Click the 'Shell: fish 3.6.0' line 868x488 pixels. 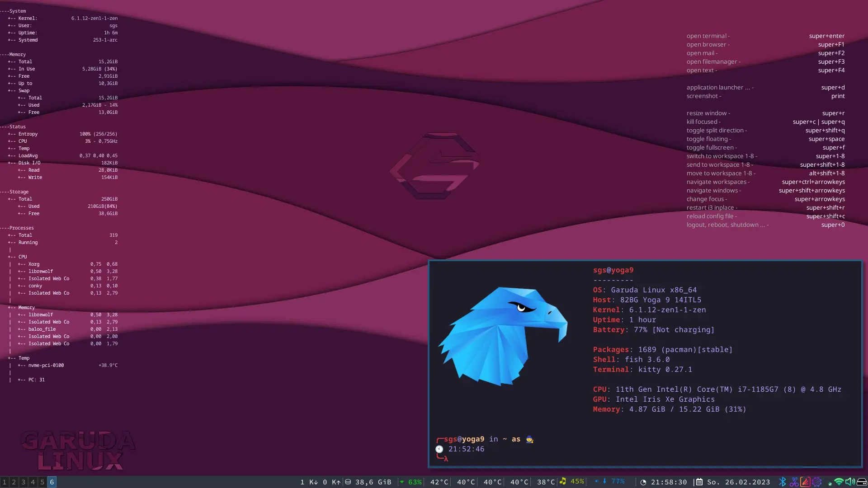[x=631, y=360]
